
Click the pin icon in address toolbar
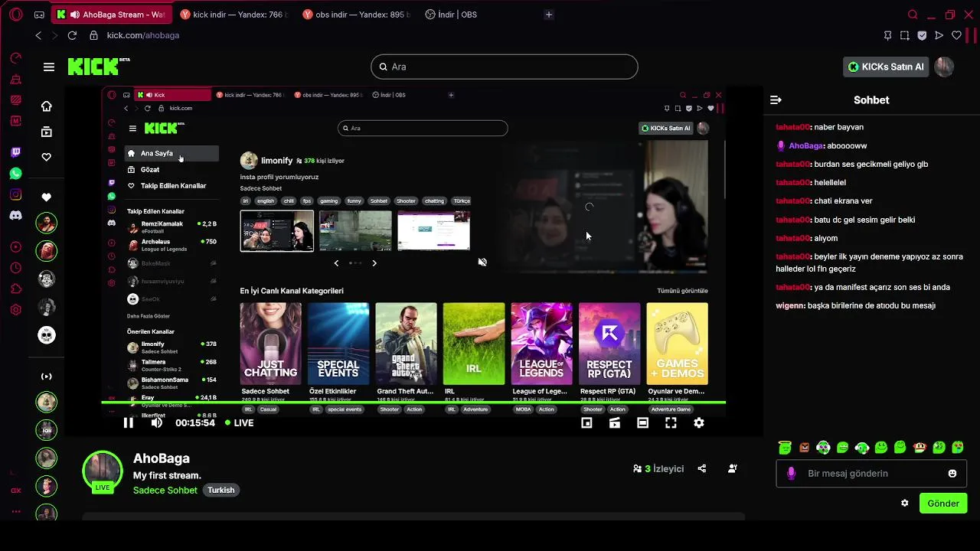click(887, 35)
